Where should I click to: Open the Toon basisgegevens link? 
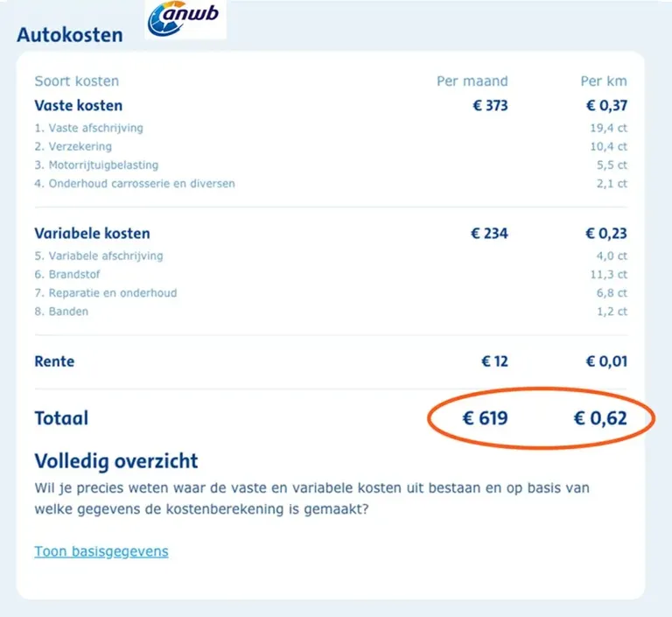point(101,551)
